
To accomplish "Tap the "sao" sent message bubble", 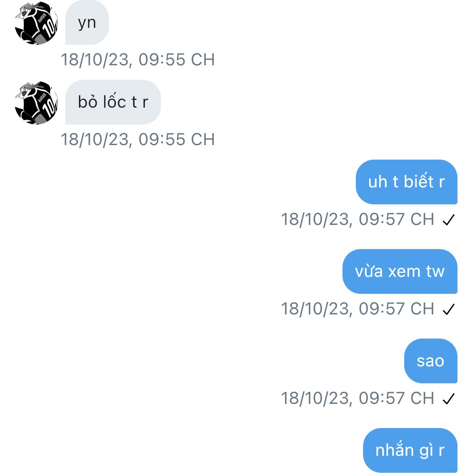I will 431,361.
